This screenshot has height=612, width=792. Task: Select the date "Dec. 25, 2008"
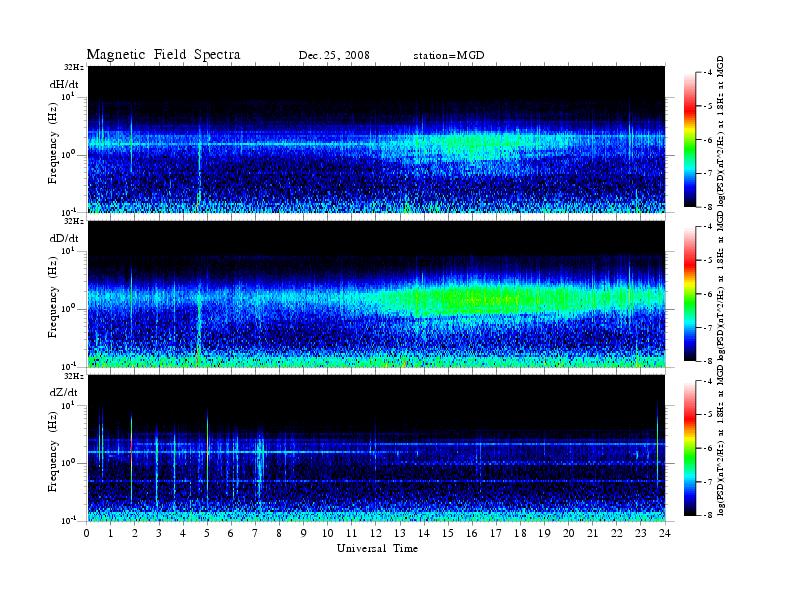(334, 55)
